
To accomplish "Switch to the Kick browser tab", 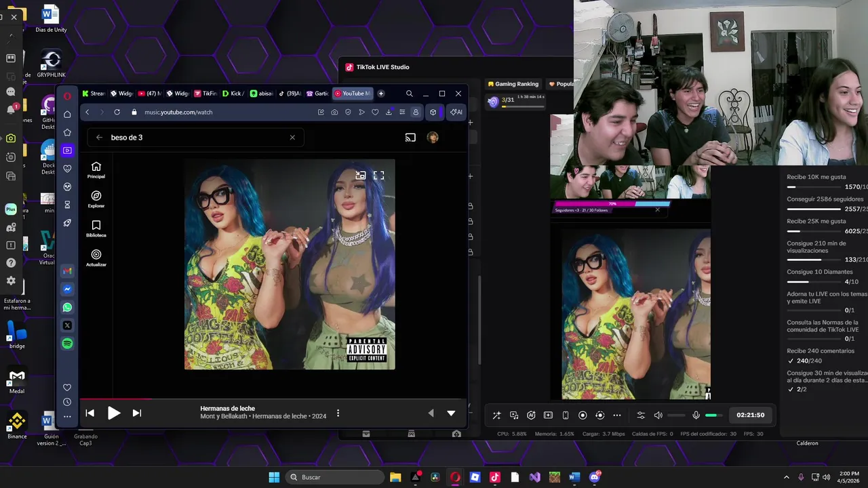I will coord(233,94).
